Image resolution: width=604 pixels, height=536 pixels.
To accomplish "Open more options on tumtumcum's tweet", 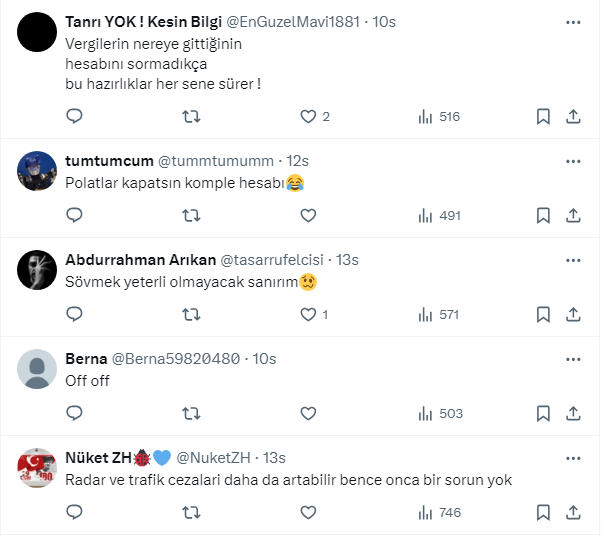I will point(573,160).
